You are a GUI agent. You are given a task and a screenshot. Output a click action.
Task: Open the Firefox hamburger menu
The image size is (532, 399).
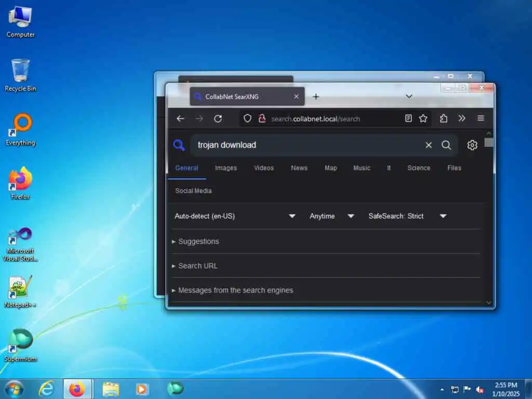click(481, 118)
